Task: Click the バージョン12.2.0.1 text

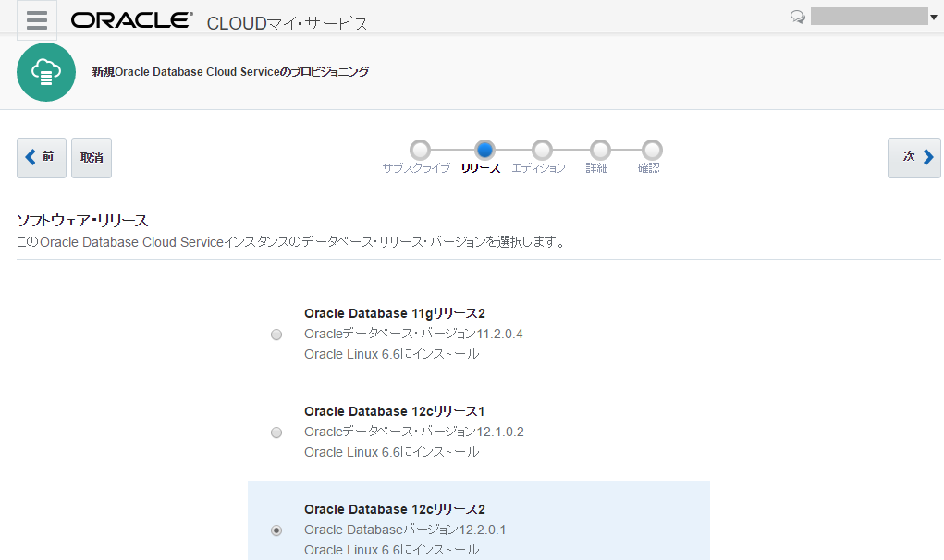Action: tap(454, 530)
